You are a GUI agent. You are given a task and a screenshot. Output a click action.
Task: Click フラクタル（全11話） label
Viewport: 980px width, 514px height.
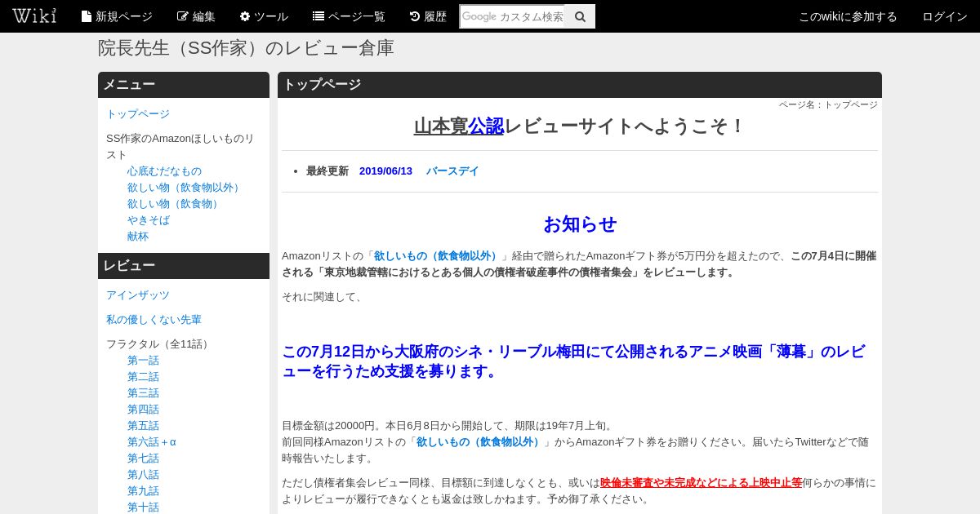159,344
